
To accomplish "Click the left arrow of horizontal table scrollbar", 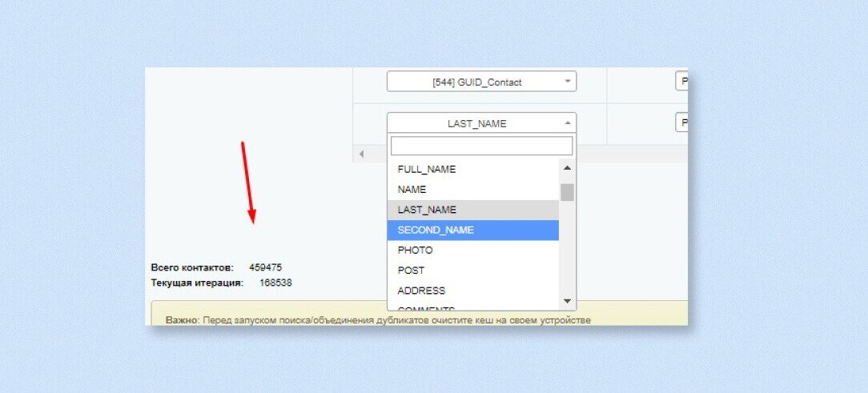I will coord(361,154).
